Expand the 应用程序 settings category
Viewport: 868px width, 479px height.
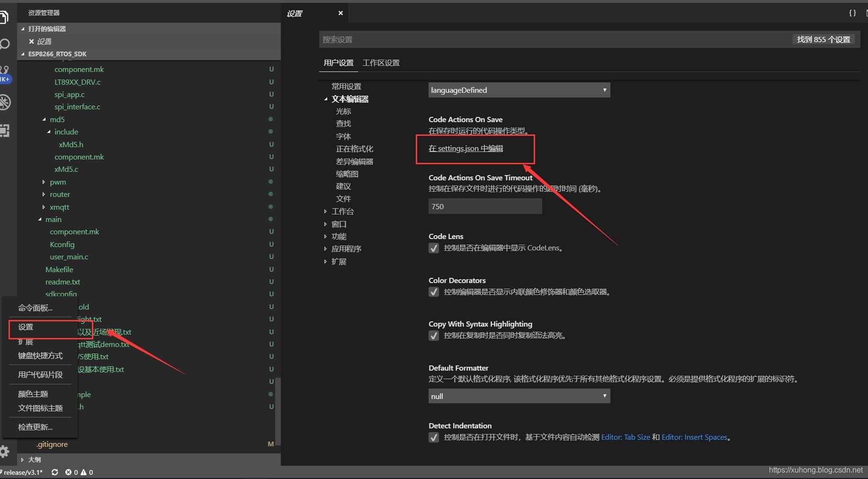(x=325, y=249)
